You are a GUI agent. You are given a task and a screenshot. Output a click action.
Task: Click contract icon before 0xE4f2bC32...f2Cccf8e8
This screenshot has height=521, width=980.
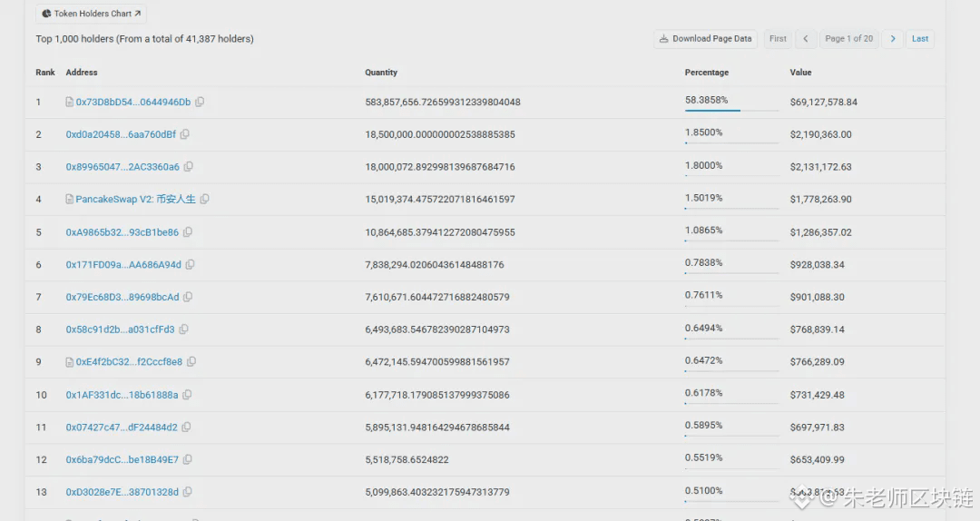(x=69, y=362)
